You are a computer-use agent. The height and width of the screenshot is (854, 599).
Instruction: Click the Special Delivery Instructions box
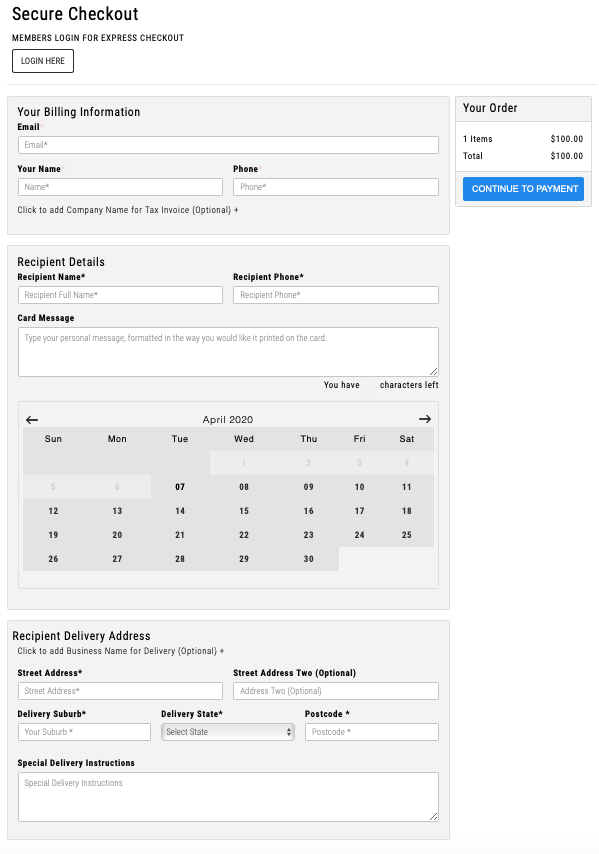click(228, 797)
